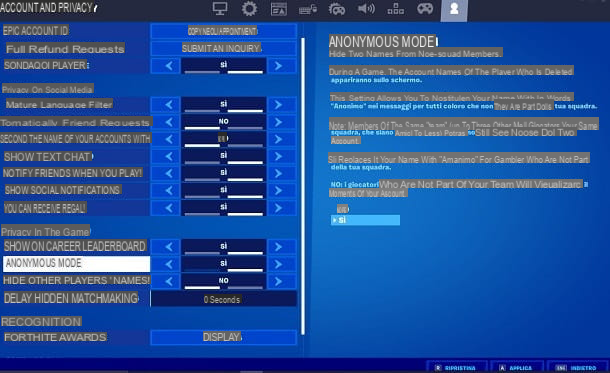
Task: Click left arrow for Show Social Notifications
Action: [x=169, y=191]
